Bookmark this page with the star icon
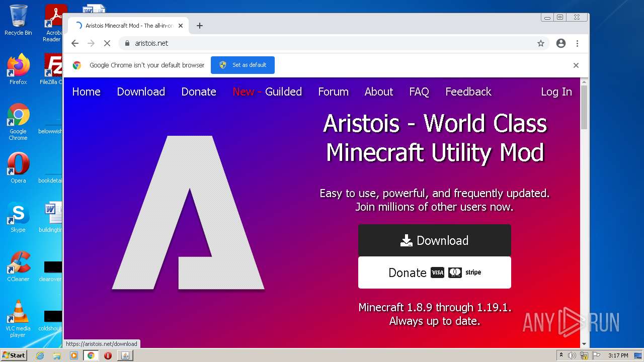This screenshot has width=644, height=362. pos(541,43)
